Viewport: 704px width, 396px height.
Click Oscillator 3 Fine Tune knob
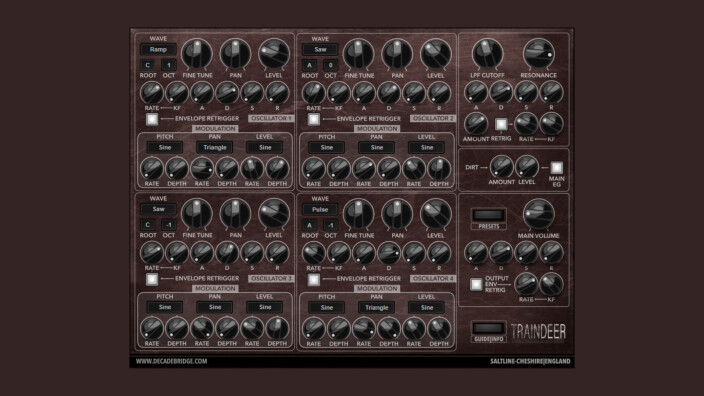click(197, 214)
